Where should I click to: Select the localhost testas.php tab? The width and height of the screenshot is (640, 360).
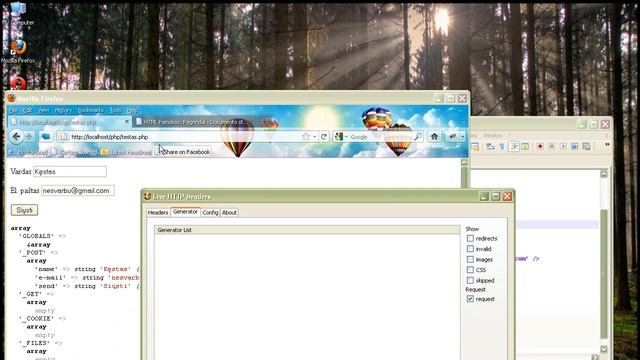69,122
